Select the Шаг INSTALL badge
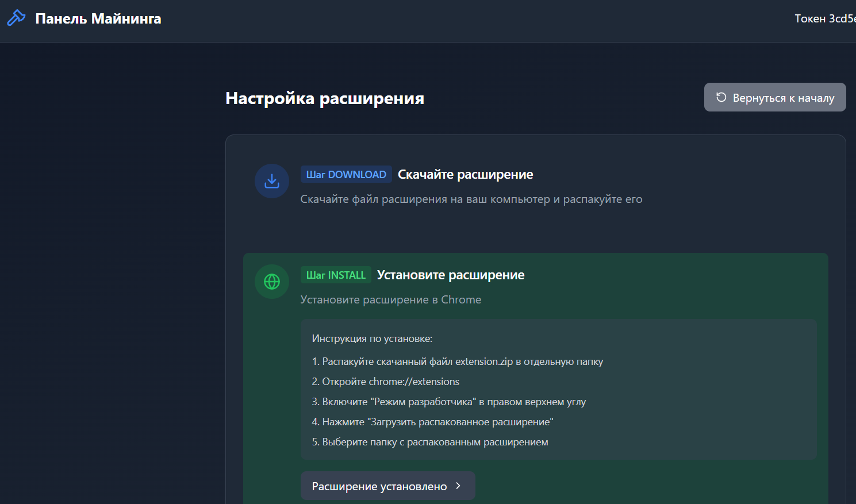The height and width of the screenshot is (504, 856). (x=336, y=275)
